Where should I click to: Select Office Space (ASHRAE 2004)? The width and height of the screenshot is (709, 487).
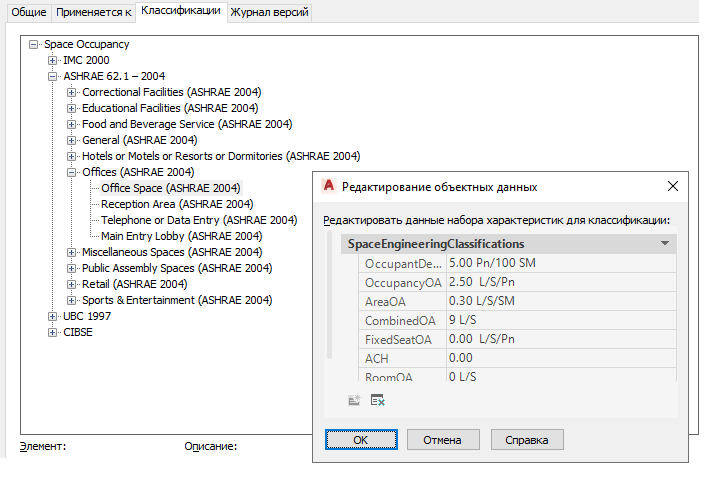[170, 188]
